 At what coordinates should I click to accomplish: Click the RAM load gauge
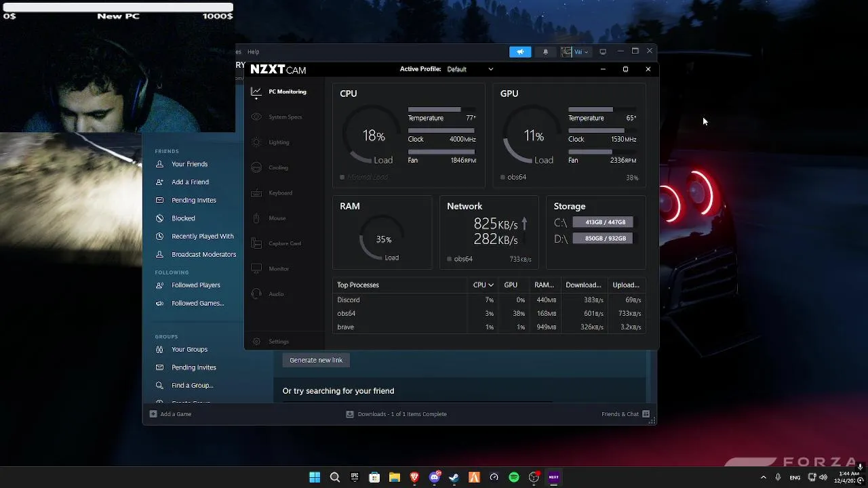point(382,239)
